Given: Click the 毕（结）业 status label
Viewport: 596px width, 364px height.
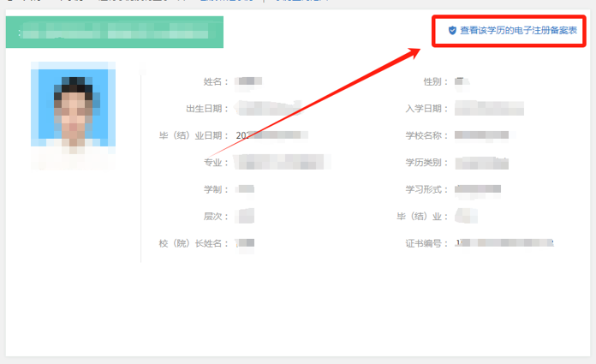Looking at the screenshot, I should [x=420, y=217].
